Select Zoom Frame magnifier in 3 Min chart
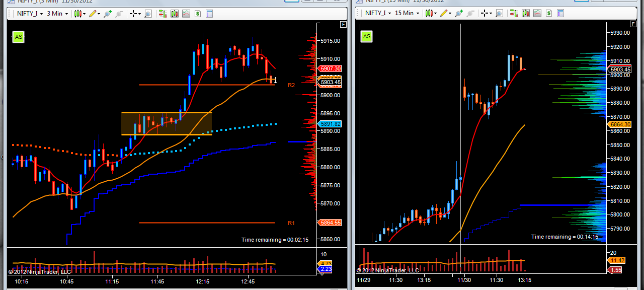The image size is (644, 290). coord(148,14)
